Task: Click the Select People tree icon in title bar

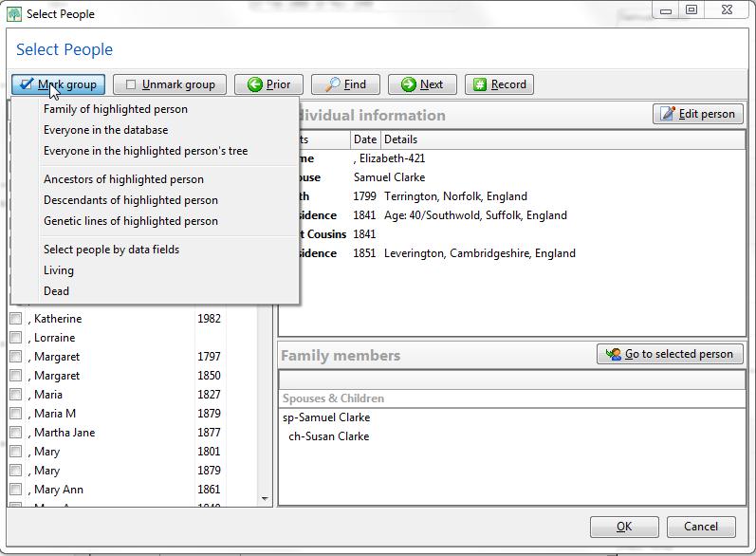Action: click(14, 14)
